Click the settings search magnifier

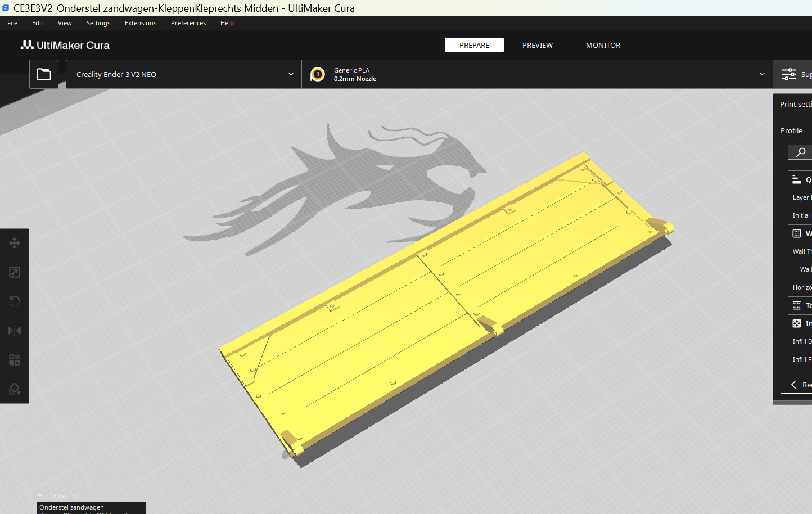pyautogui.click(x=801, y=152)
